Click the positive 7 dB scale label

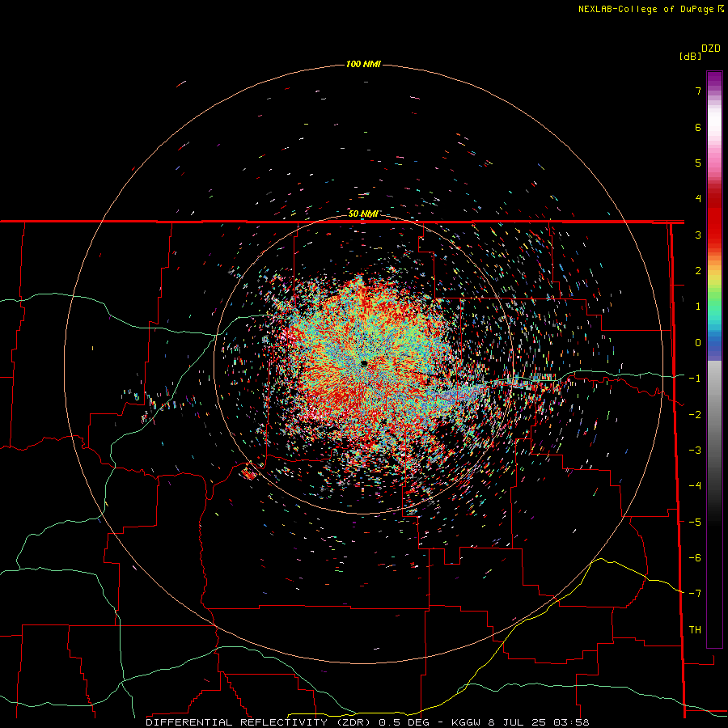pos(698,91)
